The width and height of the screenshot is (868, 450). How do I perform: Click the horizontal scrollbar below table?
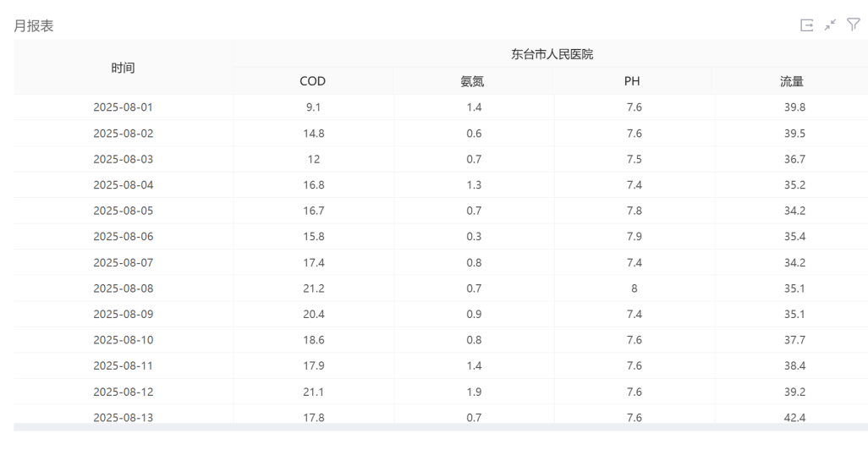coord(440,427)
